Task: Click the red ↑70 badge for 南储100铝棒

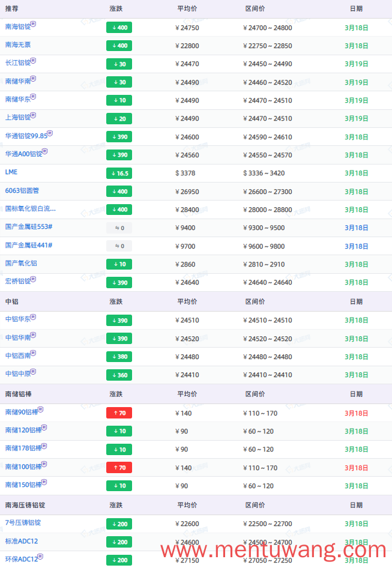Action: [119, 468]
